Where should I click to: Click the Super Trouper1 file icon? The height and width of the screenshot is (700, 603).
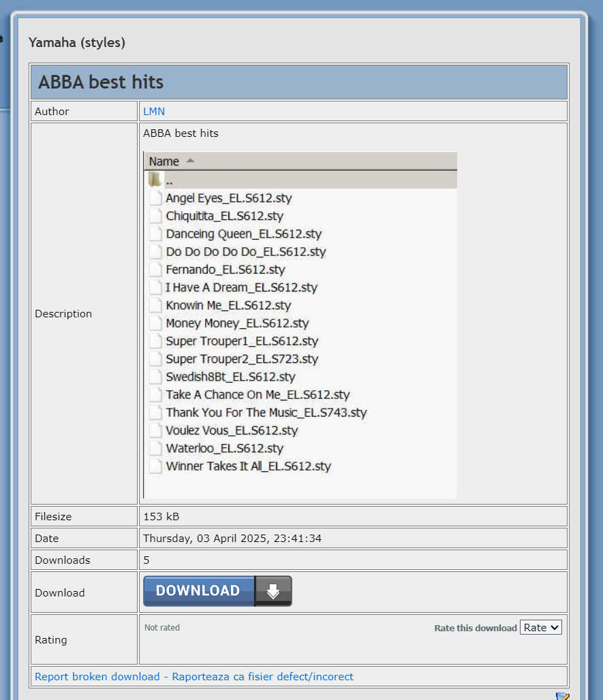pyautogui.click(x=155, y=340)
